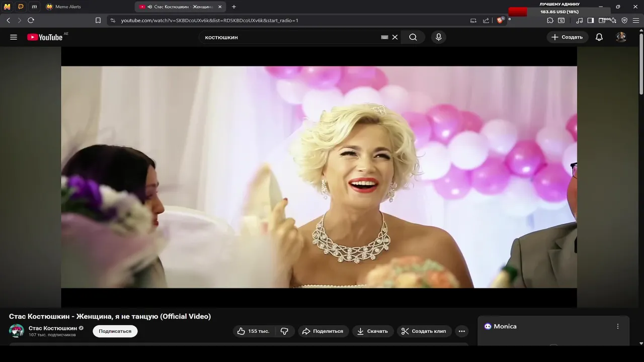This screenshot has height=362, width=644.
Task: Click the cast screen icon in address bar
Action: (x=473, y=21)
